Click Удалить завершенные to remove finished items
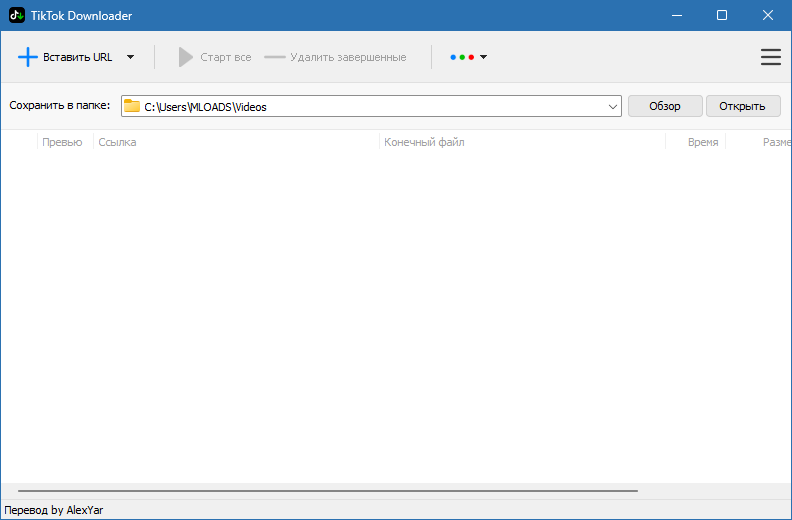This screenshot has width=792, height=520. pyautogui.click(x=335, y=57)
